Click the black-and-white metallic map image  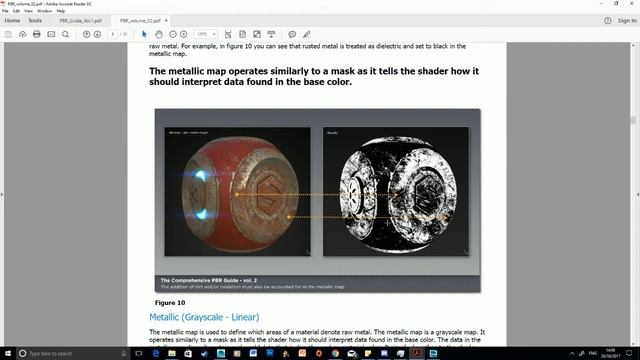coord(396,191)
